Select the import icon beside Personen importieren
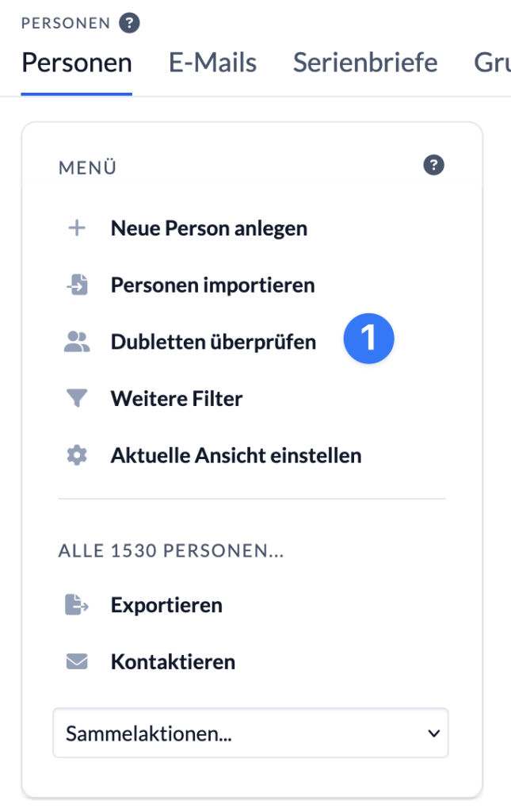 (76, 285)
